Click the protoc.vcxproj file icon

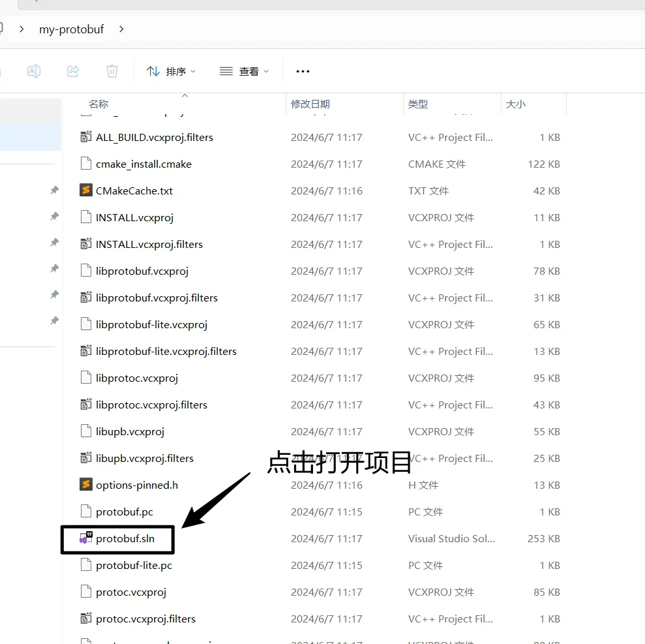[x=86, y=591]
